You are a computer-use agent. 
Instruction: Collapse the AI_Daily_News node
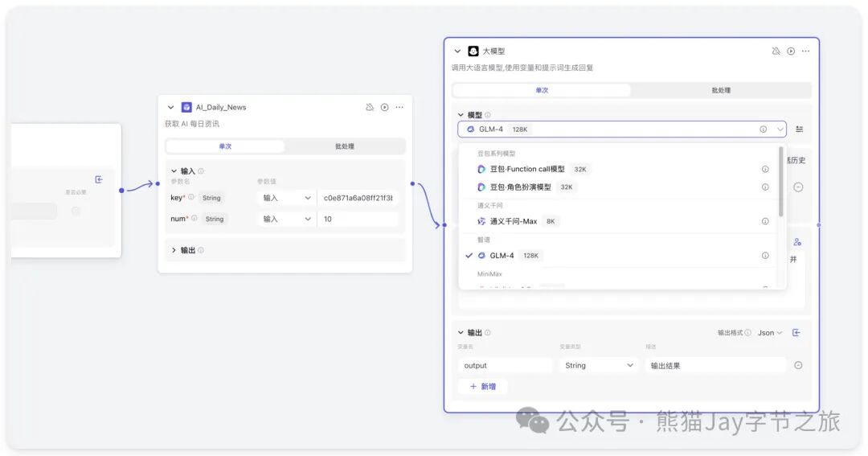[x=170, y=108]
